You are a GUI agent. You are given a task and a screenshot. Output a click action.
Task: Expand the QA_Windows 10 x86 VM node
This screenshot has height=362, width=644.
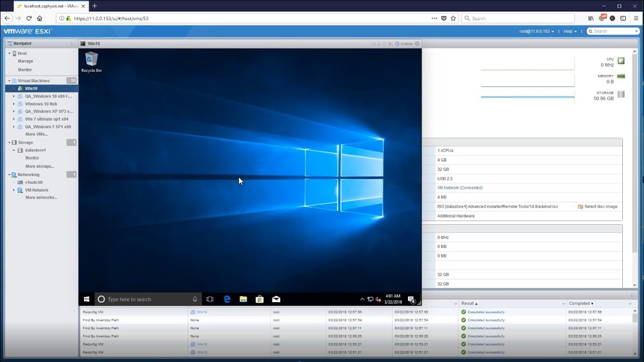(14, 96)
